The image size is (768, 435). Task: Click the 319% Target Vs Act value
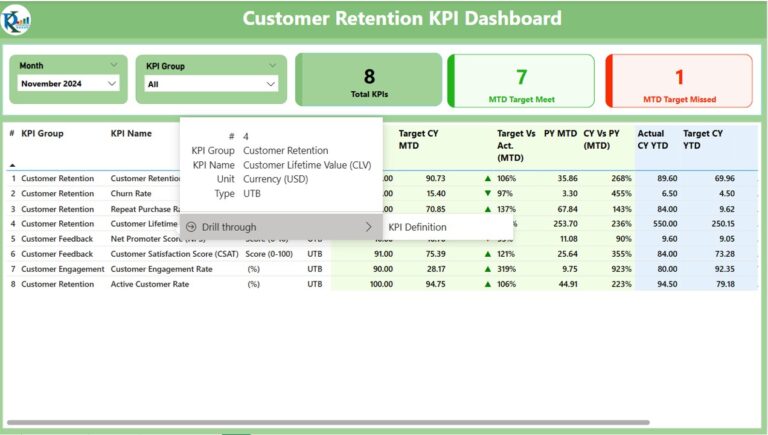(x=506, y=269)
